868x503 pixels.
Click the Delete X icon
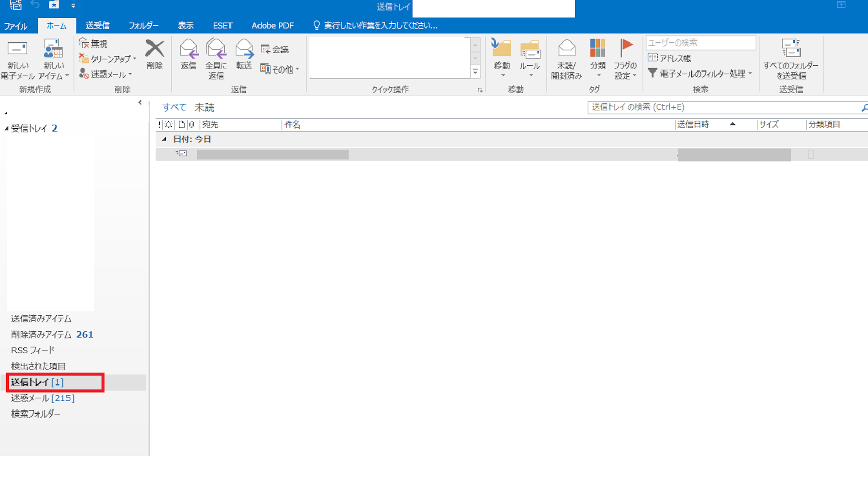(154, 49)
